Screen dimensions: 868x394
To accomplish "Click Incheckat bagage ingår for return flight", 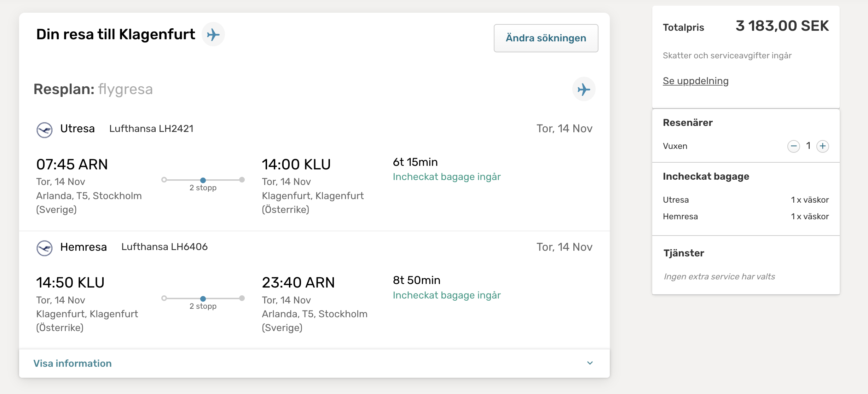I will coord(446,295).
